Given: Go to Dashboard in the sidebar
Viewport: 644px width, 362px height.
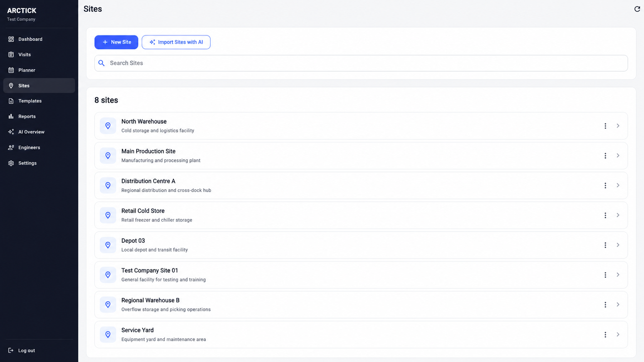Looking at the screenshot, I should [x=39, y=39].
